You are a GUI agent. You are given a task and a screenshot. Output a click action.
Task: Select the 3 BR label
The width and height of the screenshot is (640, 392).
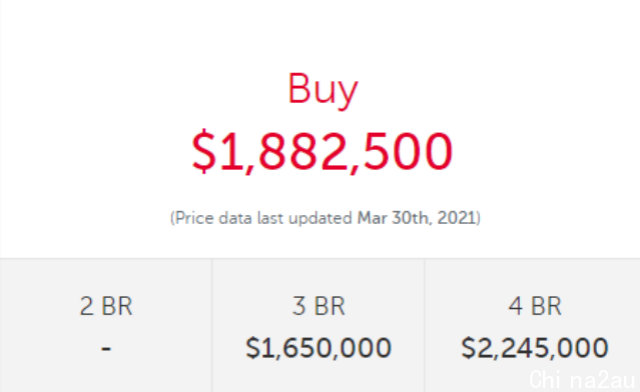[319, 306]
